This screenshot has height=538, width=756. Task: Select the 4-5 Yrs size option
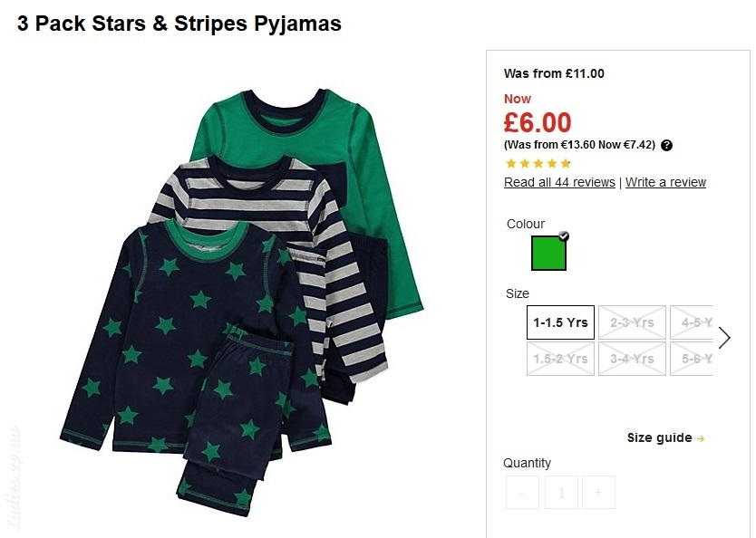coord(692,322)
